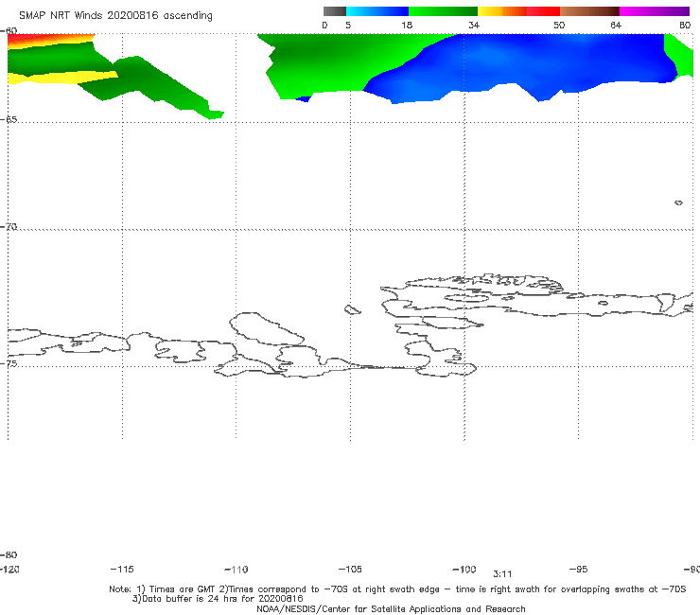Click the "3:11" swath time stamp
This screenshot has width=700, height=615.
[502, 574]
